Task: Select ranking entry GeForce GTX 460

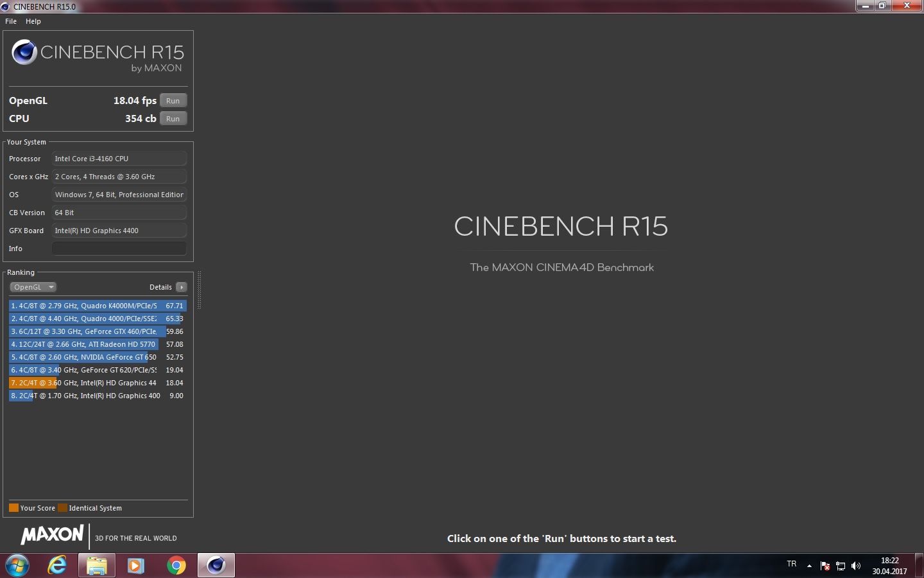Action: click(98, 331)
